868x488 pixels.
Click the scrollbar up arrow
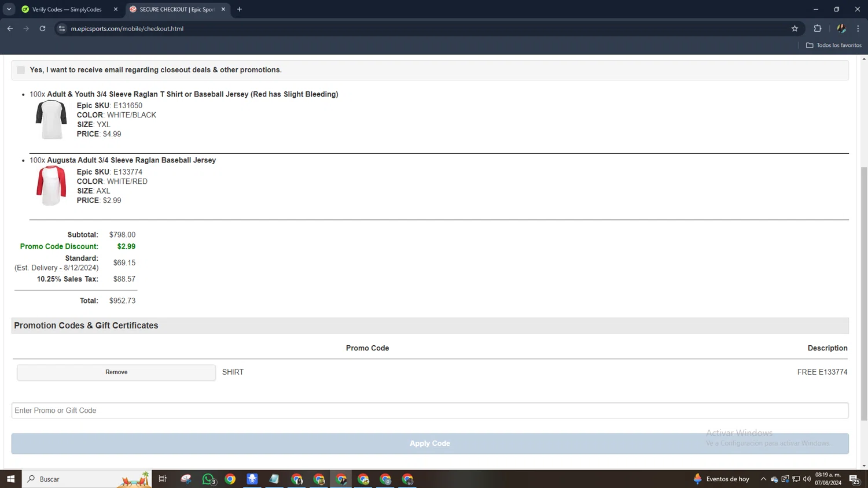(864, 59)
